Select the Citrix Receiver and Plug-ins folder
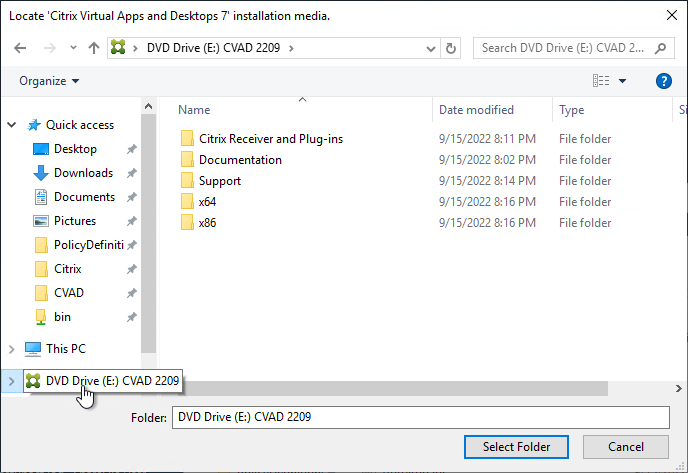The width and height of the screenshot is (688, 473). coord(271,139)
